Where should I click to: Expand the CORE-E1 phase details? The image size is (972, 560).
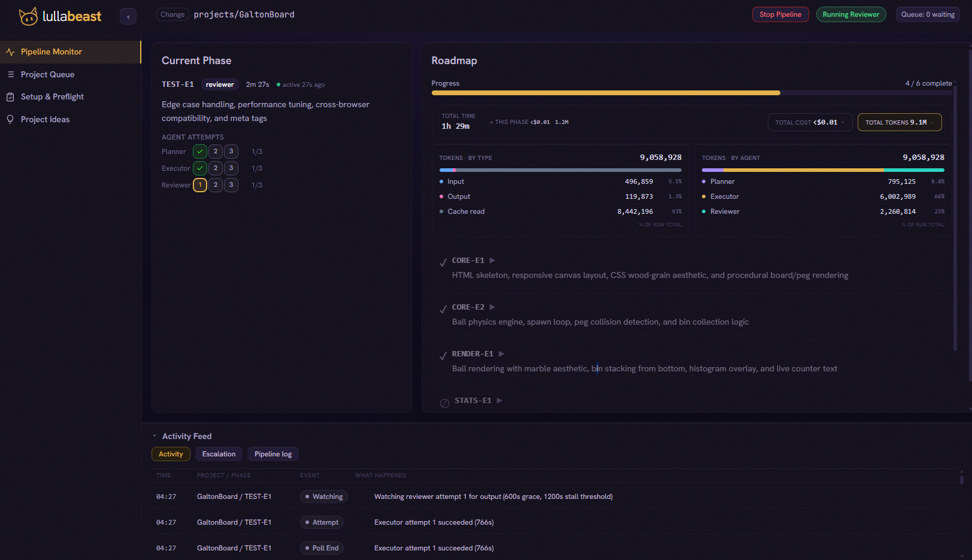tap(492, 261)
